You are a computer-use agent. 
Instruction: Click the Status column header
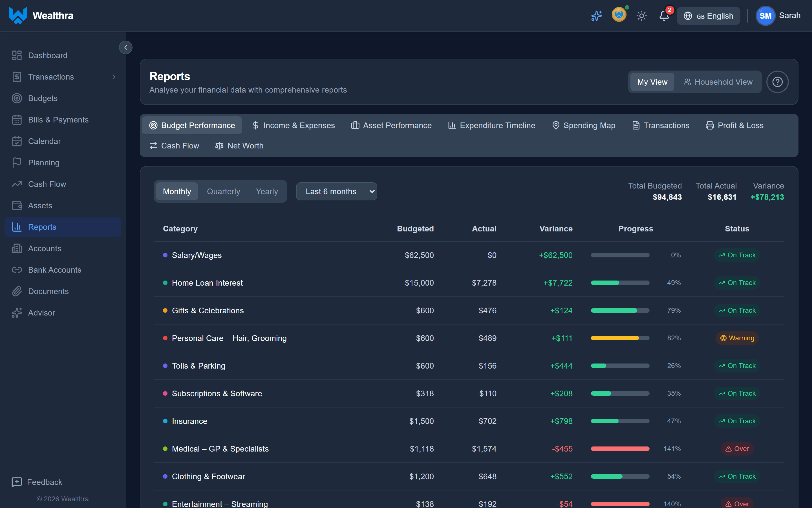737,229
